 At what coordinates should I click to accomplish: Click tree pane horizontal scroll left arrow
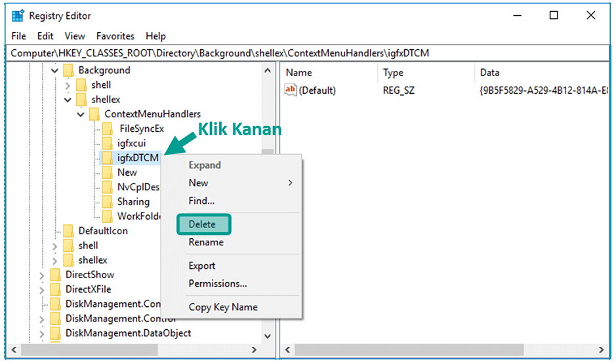(x=14, y=350)
